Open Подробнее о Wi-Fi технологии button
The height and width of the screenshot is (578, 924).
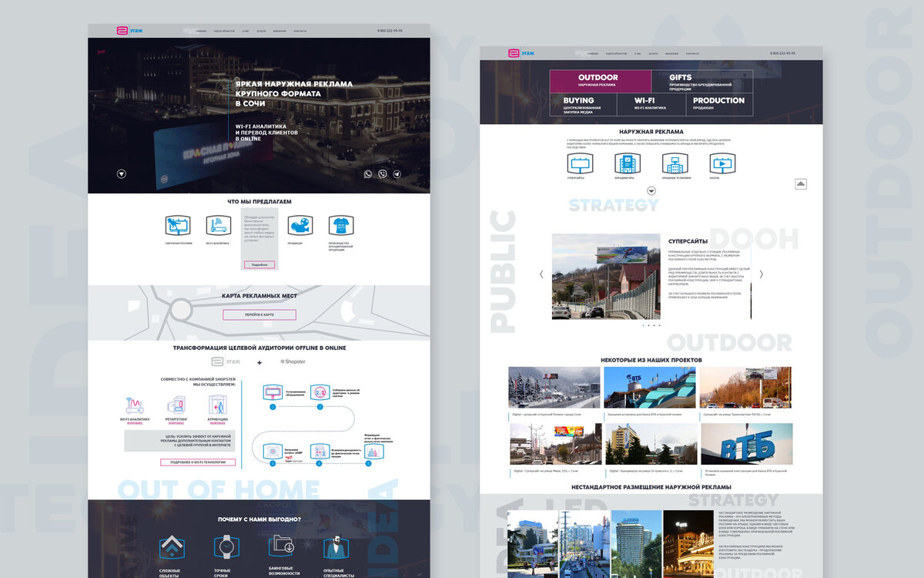198,462
